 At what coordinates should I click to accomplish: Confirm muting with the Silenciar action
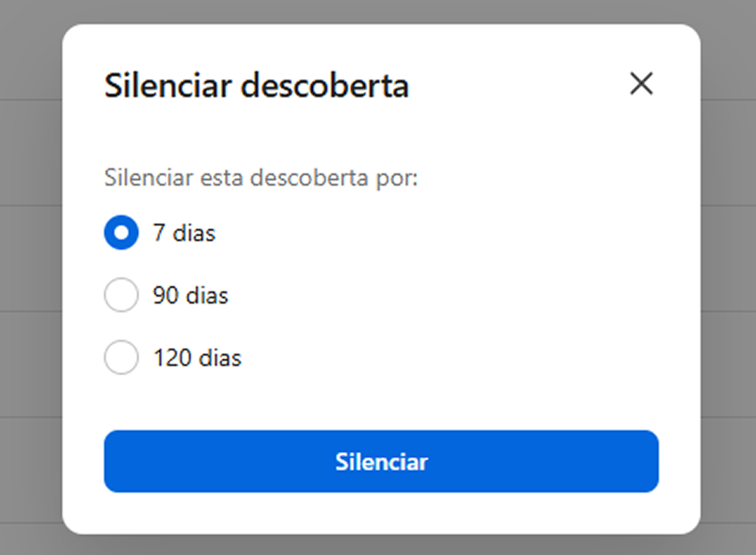pos(381,461)
